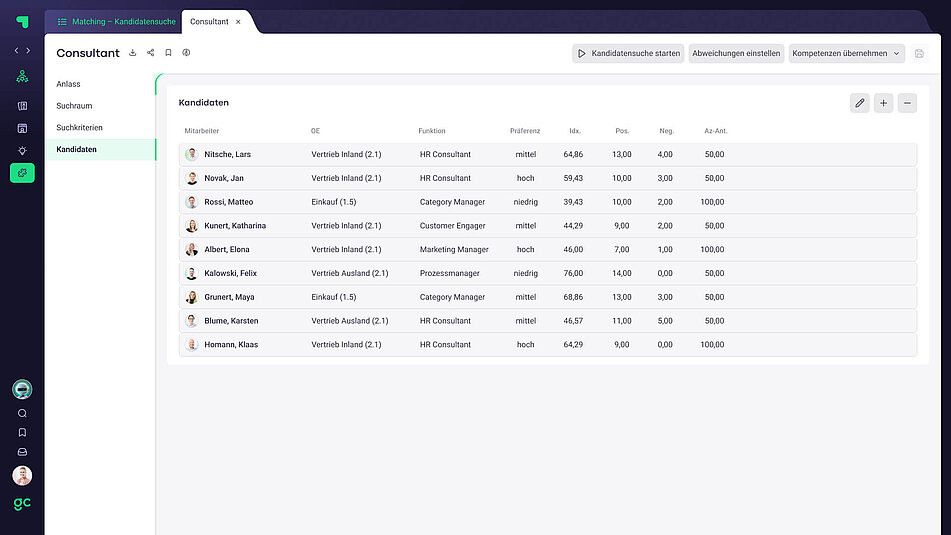The image size is (951, 535).
Task: Open bookmarks icon in the left sidebar
Action: (x=22, y=432)
